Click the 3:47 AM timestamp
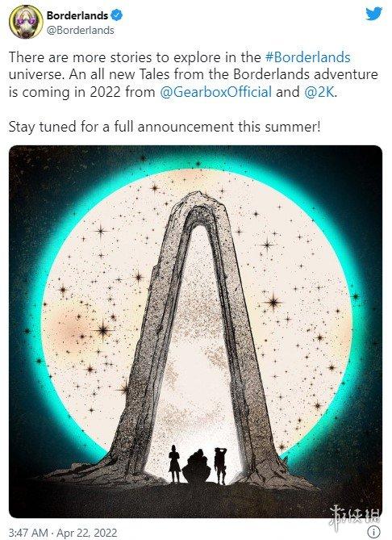Image resolution: width=392 pixels, height=540 pixels. point(28,533)
